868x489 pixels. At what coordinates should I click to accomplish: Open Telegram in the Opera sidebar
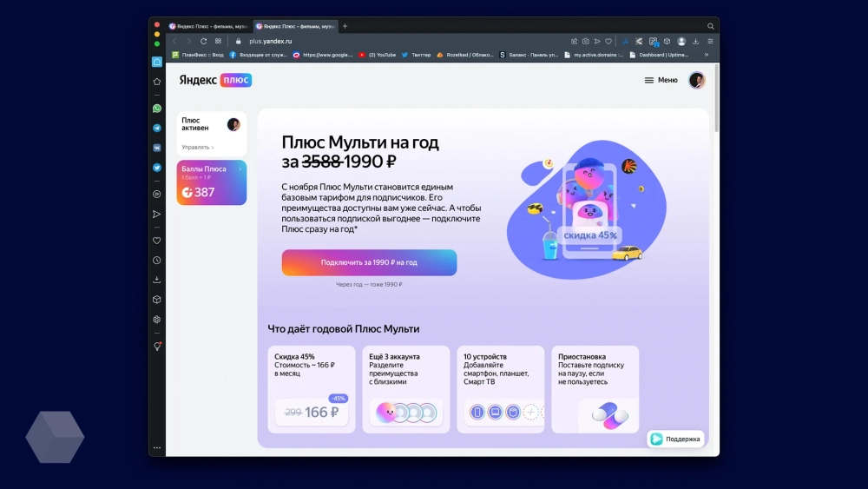click(x=157, y=128)
